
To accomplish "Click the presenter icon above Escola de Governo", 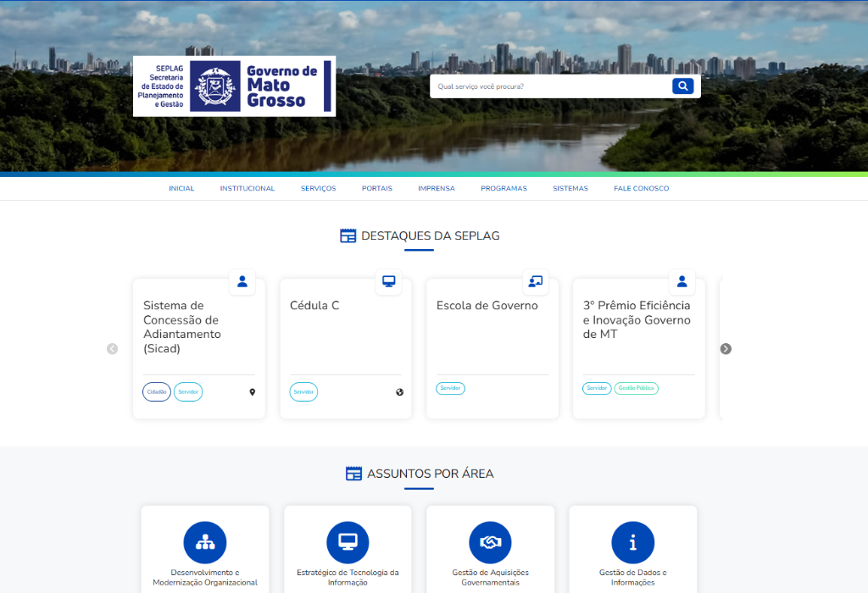I will (x=535, y=281).
